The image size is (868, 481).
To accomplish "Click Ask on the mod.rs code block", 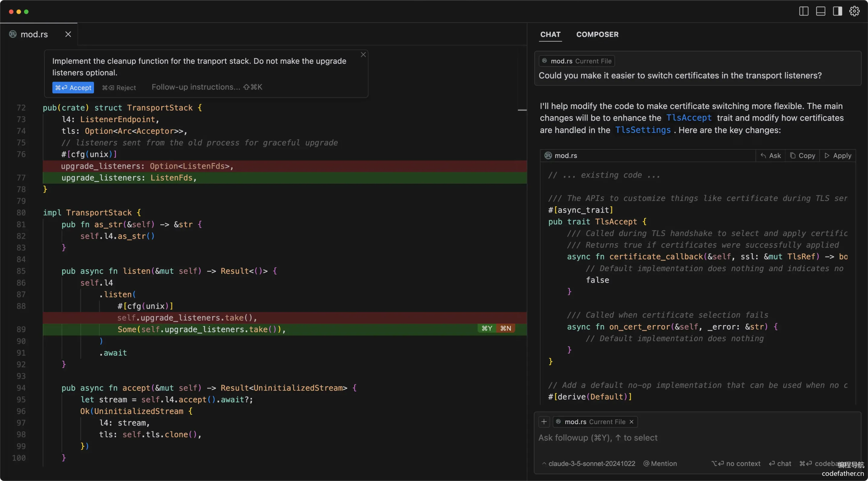I will (x=771, y=156).
